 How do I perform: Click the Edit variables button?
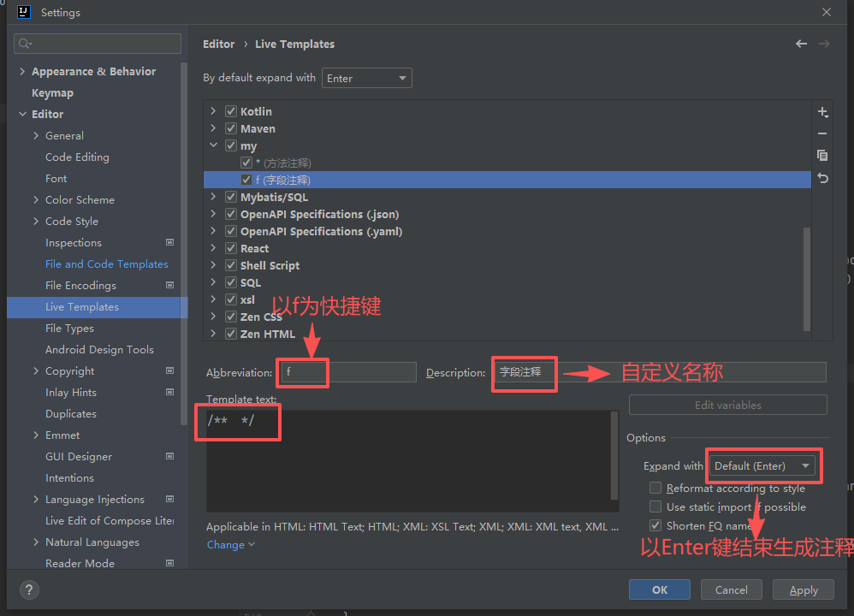[727, 405]
